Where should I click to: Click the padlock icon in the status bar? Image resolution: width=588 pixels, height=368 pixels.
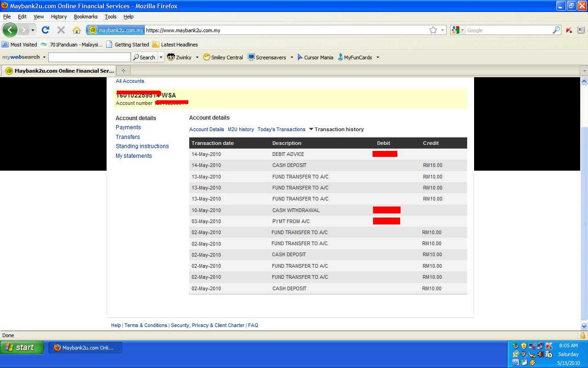click(583, 335)
